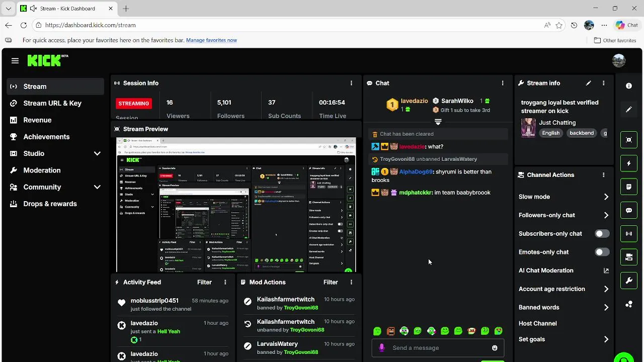The width and height of the screenshot is (644, 362).
Task: Toggle chat bubble widget in right sidebar
Action: [x=629, y=210]
